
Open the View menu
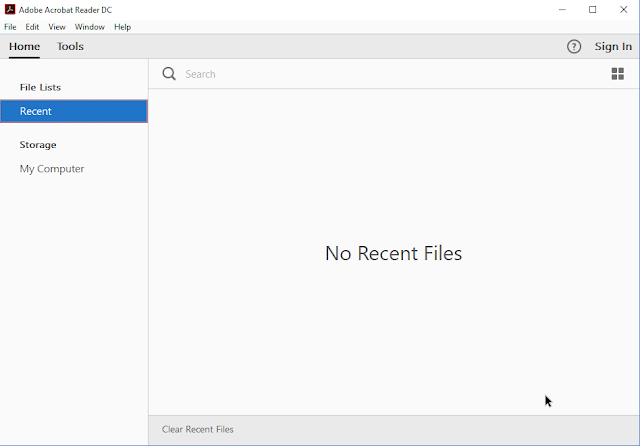(57, 27)
